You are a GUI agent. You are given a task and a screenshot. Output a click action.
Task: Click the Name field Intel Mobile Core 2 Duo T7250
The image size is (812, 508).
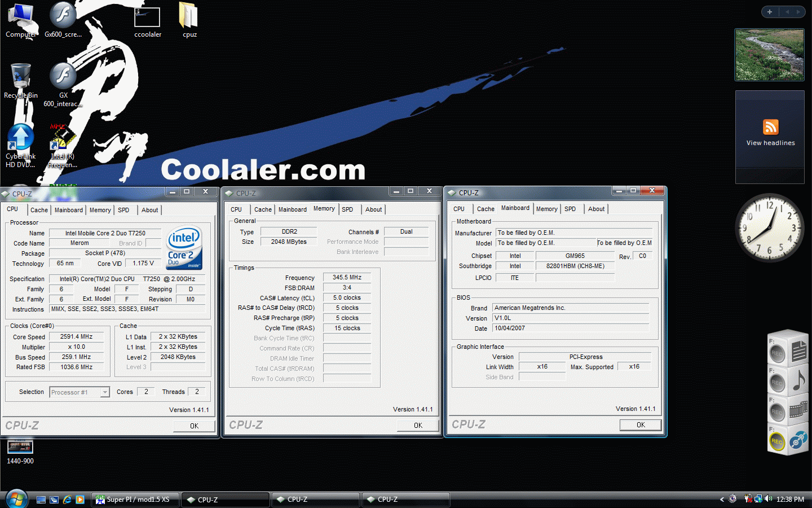click(105, 233)
